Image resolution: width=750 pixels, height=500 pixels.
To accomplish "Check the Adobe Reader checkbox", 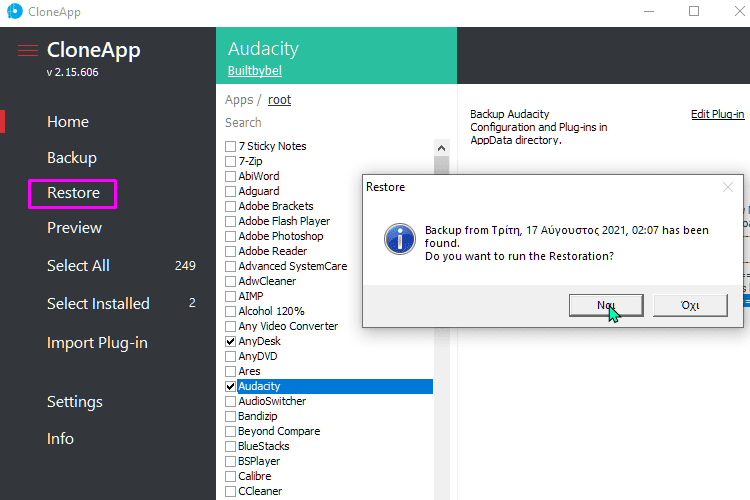I will [231, 251].
